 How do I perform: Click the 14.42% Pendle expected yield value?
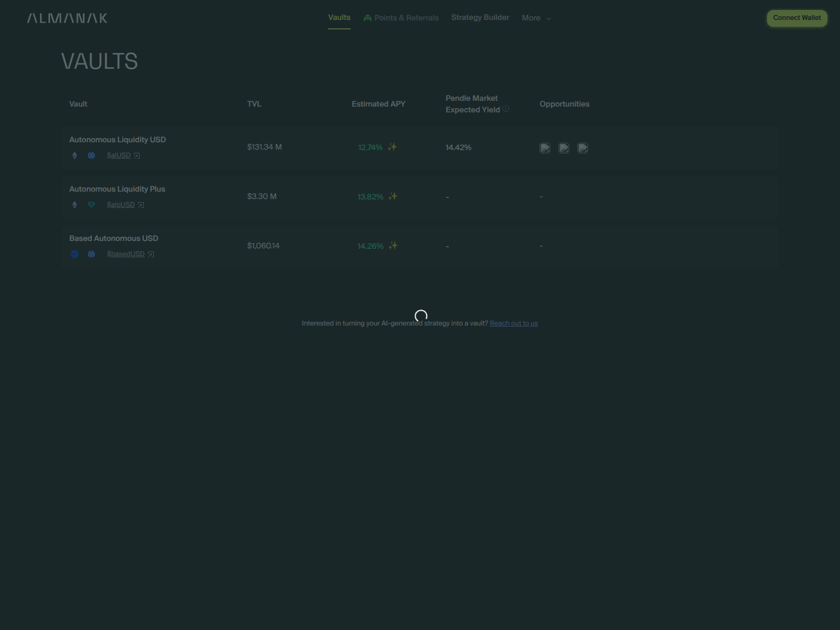coord(458,148)
